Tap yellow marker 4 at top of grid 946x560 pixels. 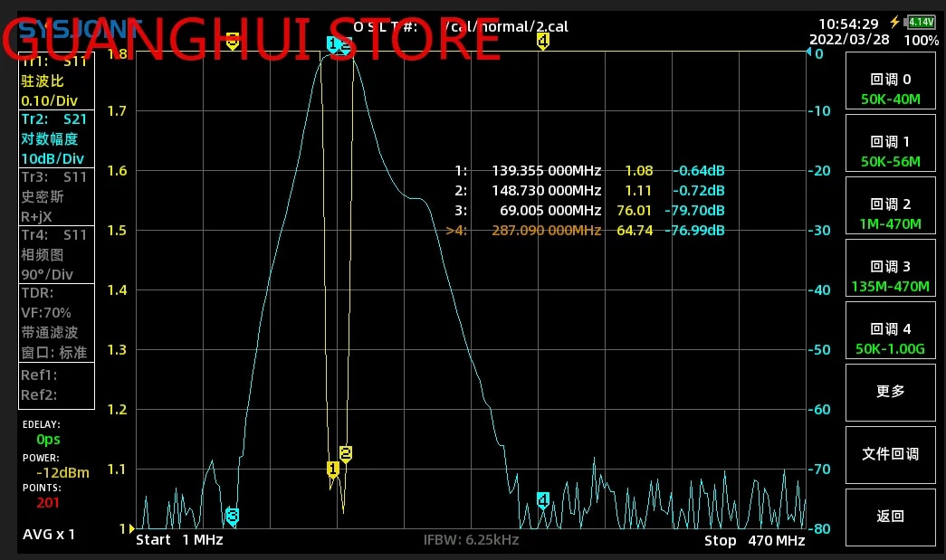pos(542,41)
